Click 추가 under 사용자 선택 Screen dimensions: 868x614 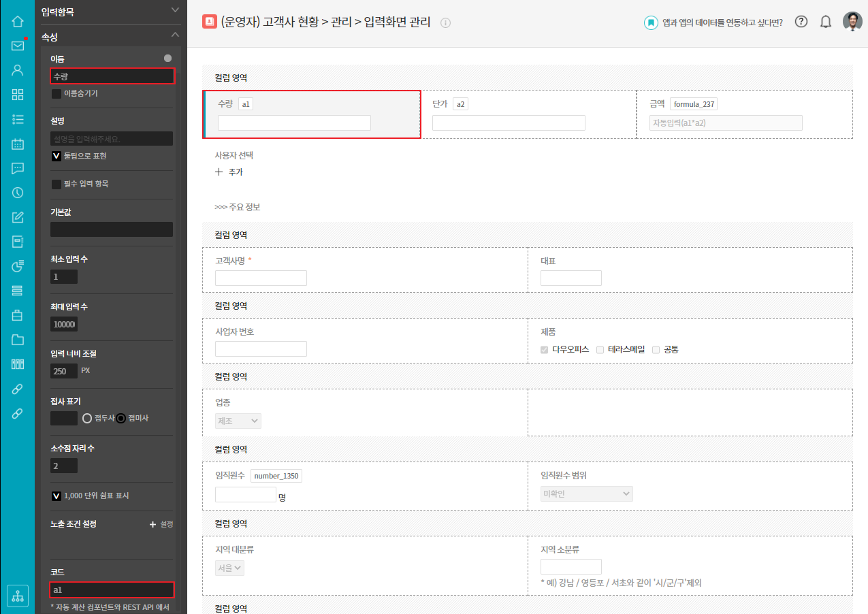(229, 172)
